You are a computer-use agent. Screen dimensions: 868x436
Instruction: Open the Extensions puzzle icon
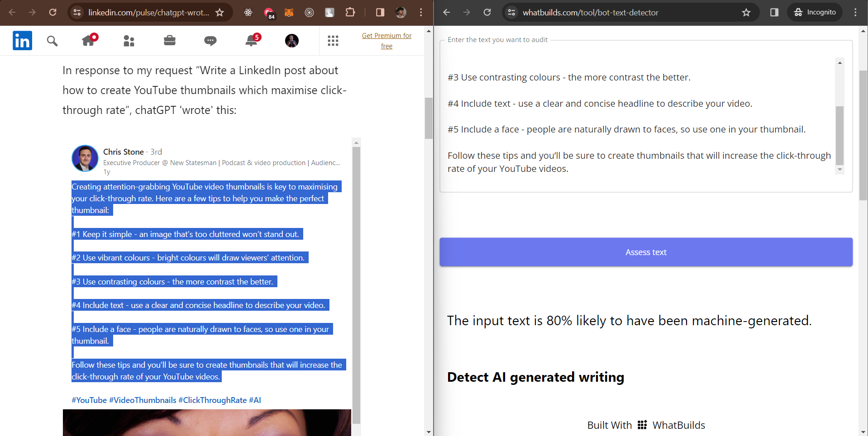[x=350, y=12]
